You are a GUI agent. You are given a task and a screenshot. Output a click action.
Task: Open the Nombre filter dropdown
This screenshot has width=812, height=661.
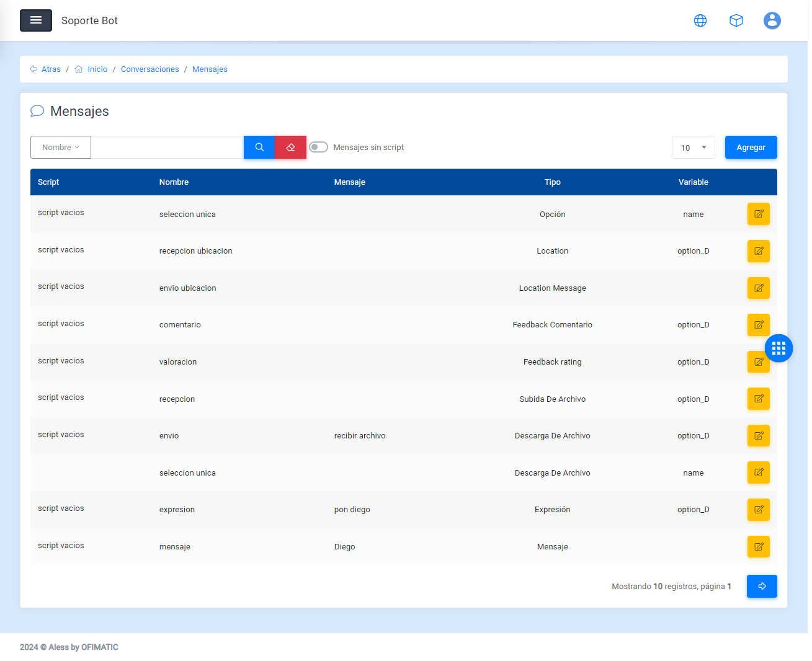tap(61, 148)
